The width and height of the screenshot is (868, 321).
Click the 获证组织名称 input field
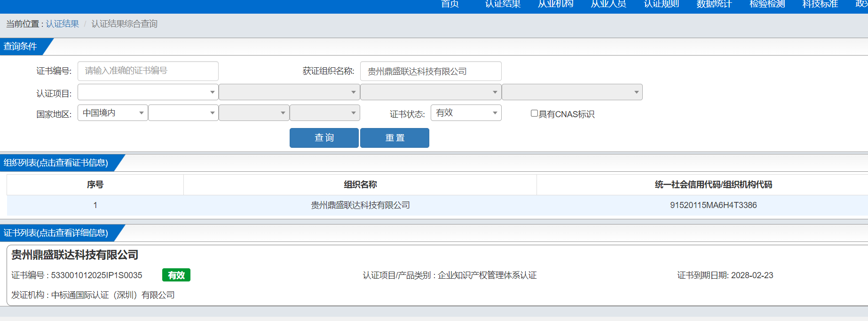pyautogui.click(x=431, y=71)
